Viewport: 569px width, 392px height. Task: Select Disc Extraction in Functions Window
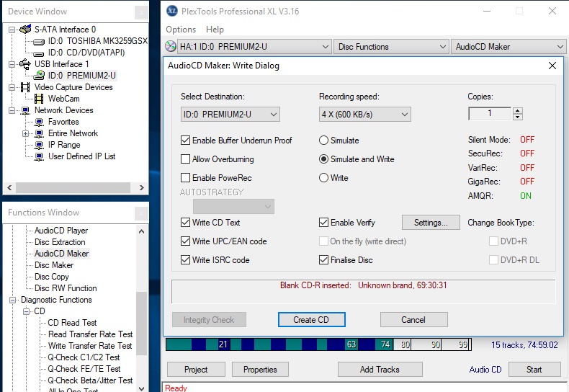60,242
